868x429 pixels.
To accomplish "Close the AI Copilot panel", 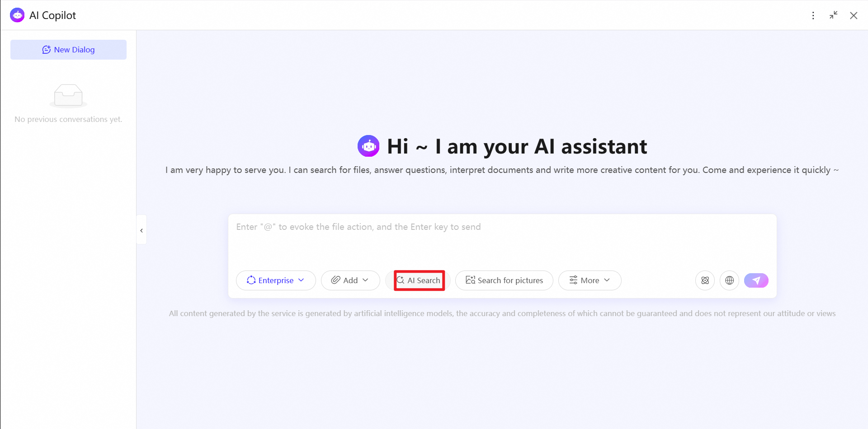I will [x=854, y=15].
